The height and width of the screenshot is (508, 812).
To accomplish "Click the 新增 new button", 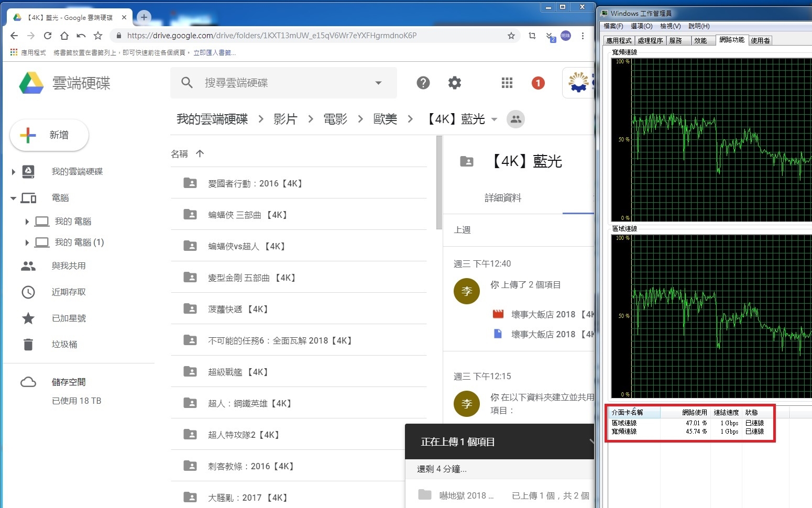I will pyautogui.click(x=49, y=135).
